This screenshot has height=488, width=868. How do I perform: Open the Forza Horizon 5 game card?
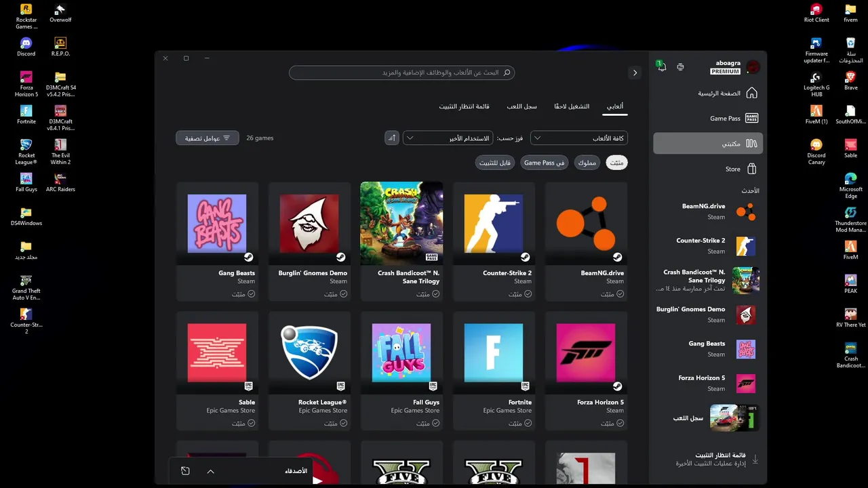point(586,371)
